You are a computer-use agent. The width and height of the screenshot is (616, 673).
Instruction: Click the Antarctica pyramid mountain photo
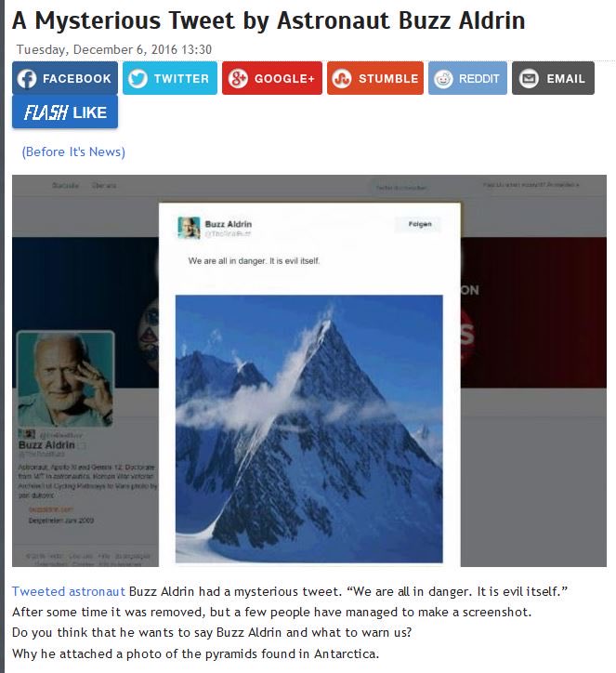(308, 429)
